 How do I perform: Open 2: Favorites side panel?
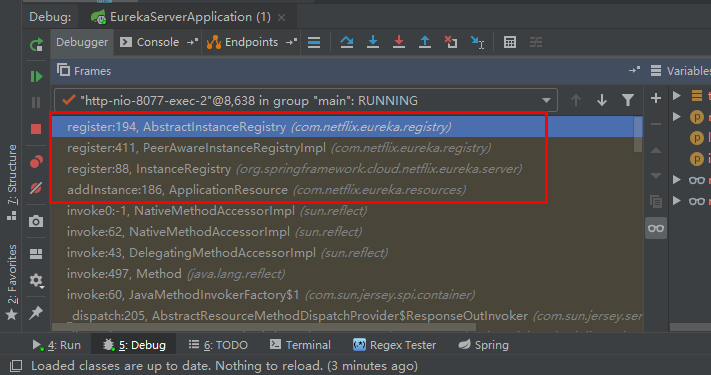[x=12, y=281]
